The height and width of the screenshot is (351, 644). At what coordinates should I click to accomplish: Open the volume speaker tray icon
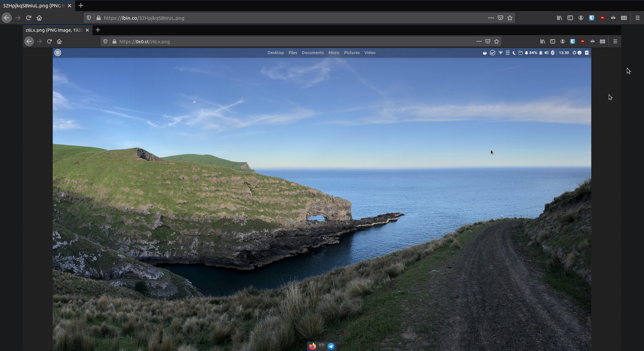click(x=547, y=53)
